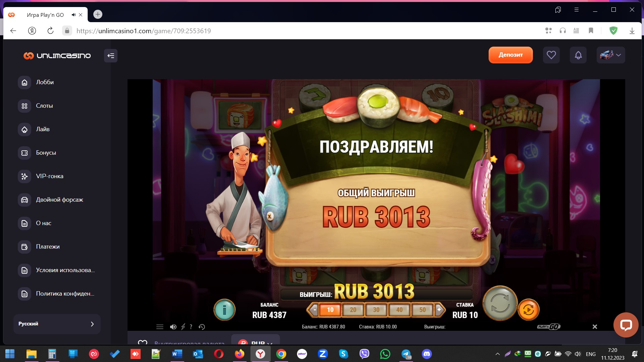Open the profile avatar dropdown

click(610, 55)
